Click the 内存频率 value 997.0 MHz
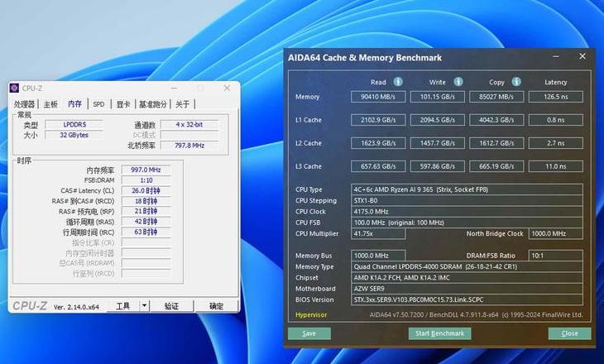Viewport: 604px width, 364px height. click(x=146, y=170)
